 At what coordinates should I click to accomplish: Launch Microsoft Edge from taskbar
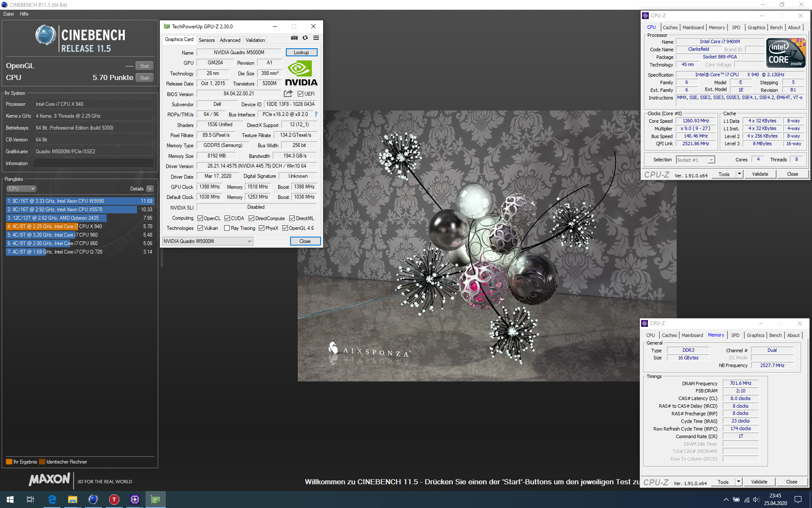(x=52, y=500)
